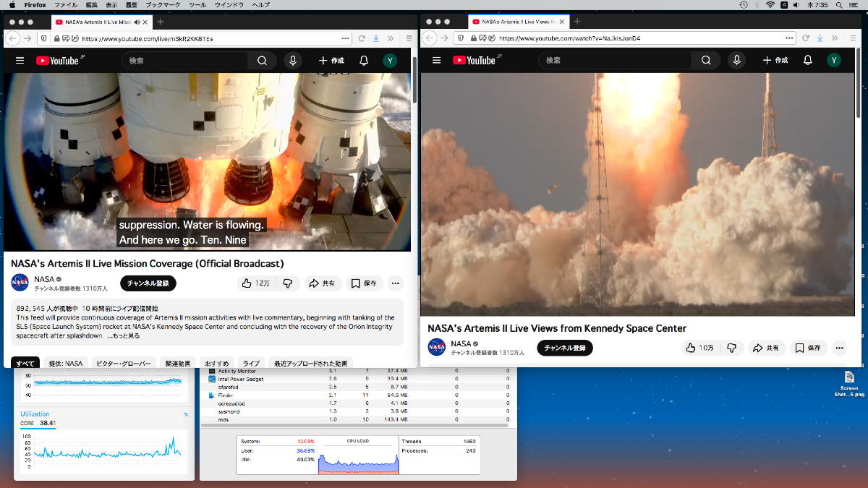
Task: Open YouTube guide menu in left window
Action: pos(20,61)
